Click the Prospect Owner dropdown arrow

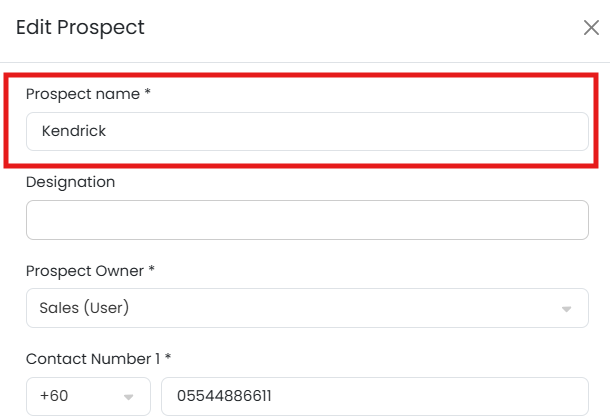coord(567,309)
